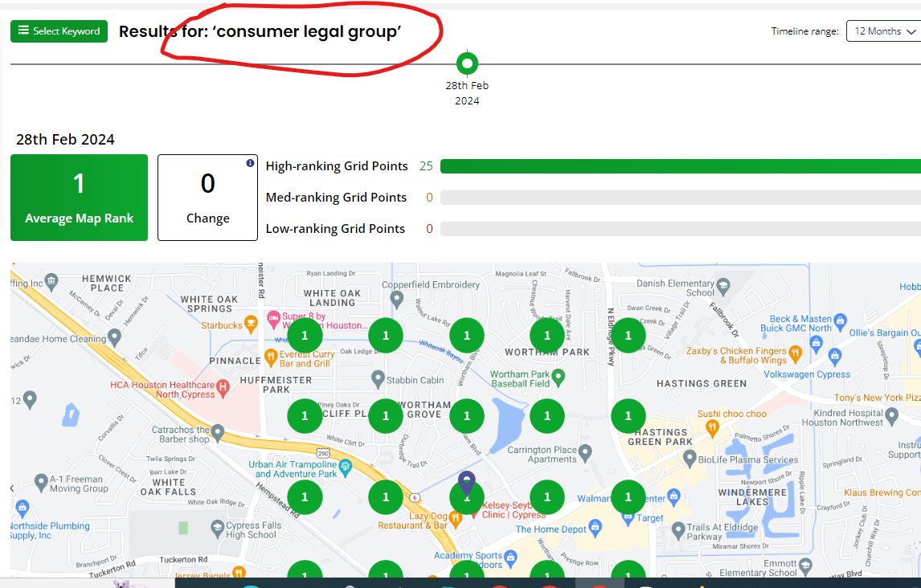Select Beck & Masten Buick GMC pin
Screen dimensions: 921x588
pyautogui.click(x=840, y=320)
